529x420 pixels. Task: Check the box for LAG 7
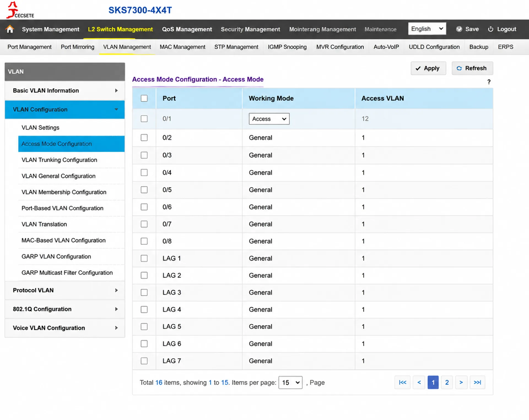[144, 361]
